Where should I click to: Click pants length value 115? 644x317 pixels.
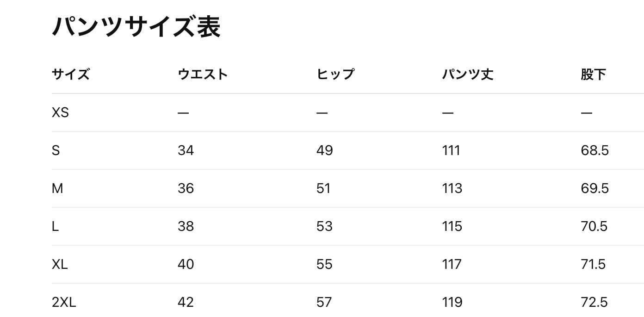pos(452,226)
